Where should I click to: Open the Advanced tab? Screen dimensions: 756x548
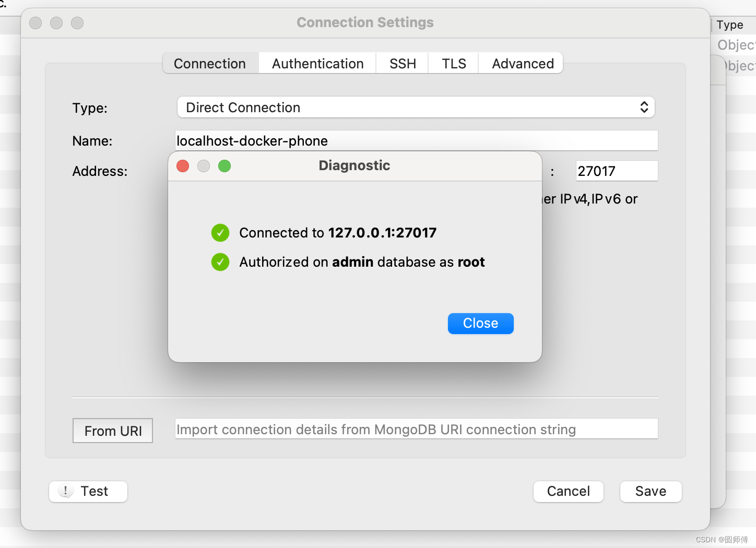tap(522, 63)
